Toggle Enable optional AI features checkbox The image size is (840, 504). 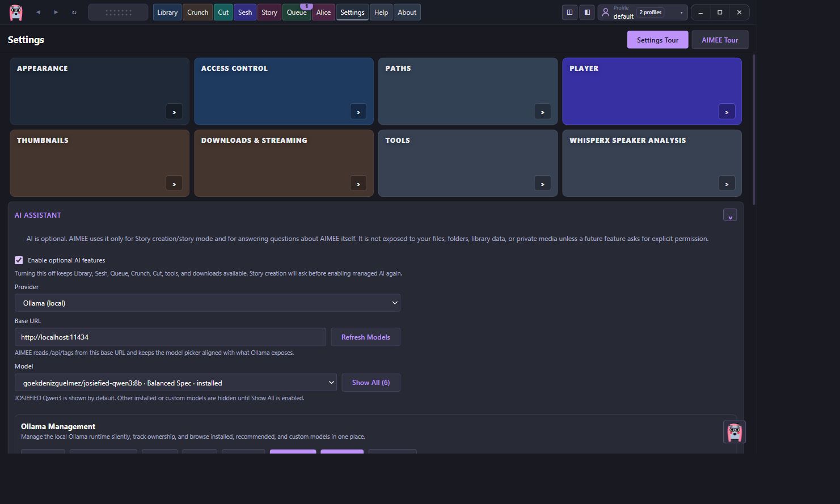pos(19,260)
